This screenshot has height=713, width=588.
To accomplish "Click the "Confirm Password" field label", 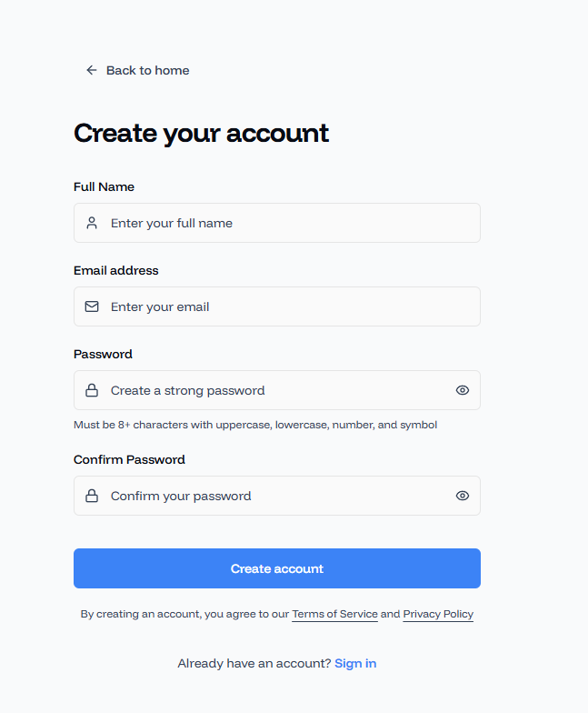I will [129, 459].
